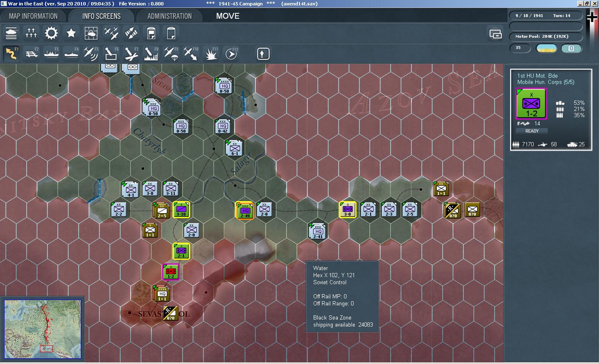599x364 pixels.
Task: Select the red 1-2 unit counter
Action: coord(171,272)
